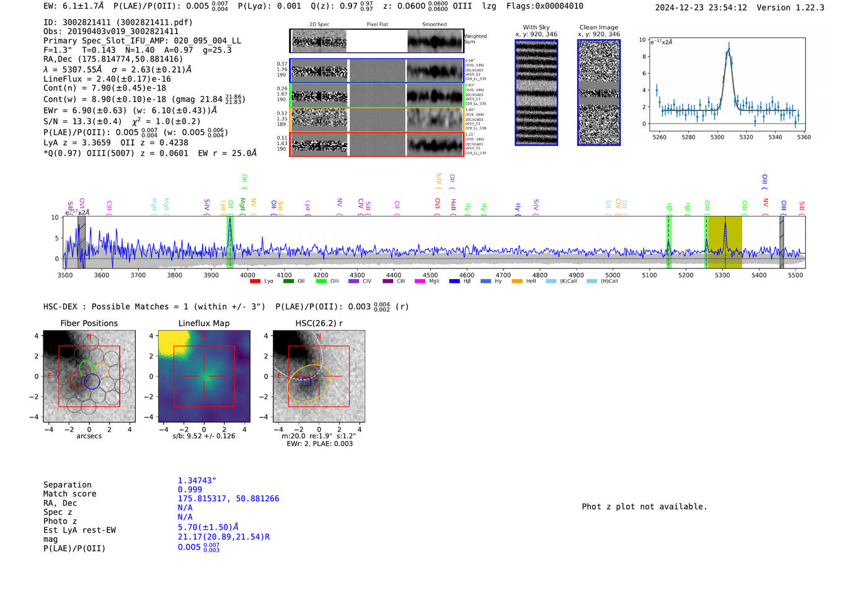Open the HSC(26.2) r image
This screenshot has width=868, height=591.
319,376
